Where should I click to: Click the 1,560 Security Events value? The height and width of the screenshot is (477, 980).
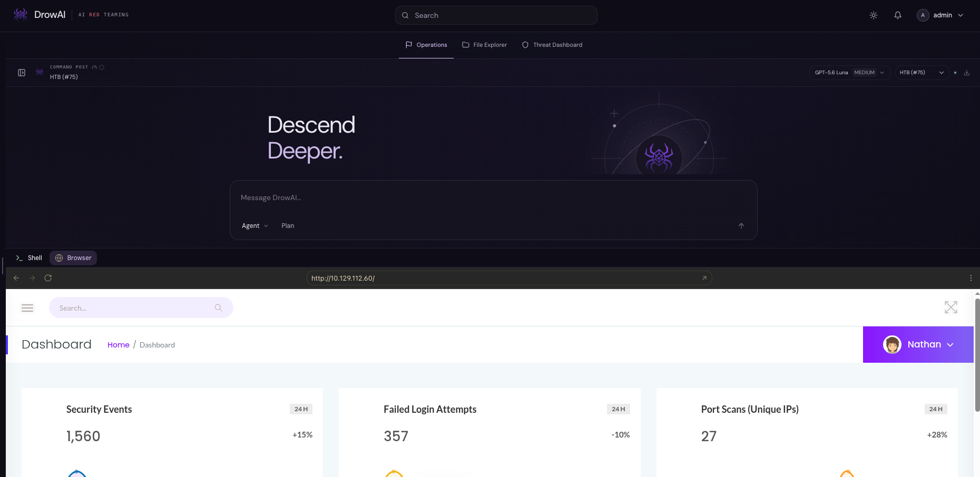pyautogui.click(x=83, y=436)
